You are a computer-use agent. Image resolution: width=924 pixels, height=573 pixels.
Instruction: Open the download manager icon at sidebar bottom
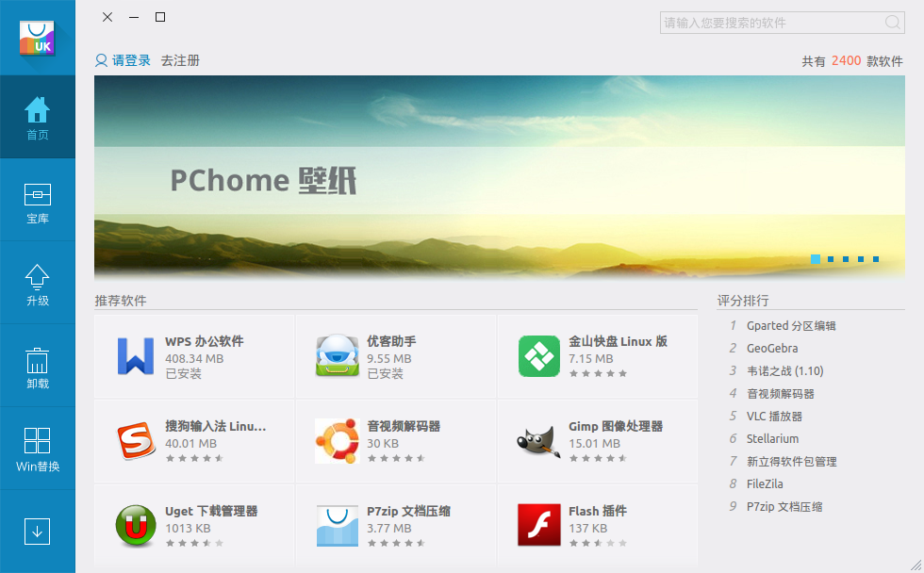pyautogui.click(x=38, y=532)
